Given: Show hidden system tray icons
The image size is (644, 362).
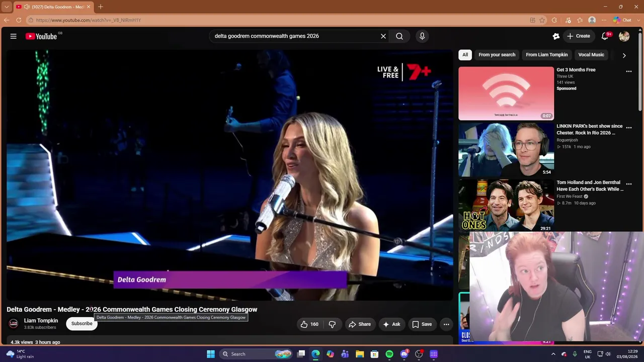Looking at the screenshot, I should pos(553,354).
